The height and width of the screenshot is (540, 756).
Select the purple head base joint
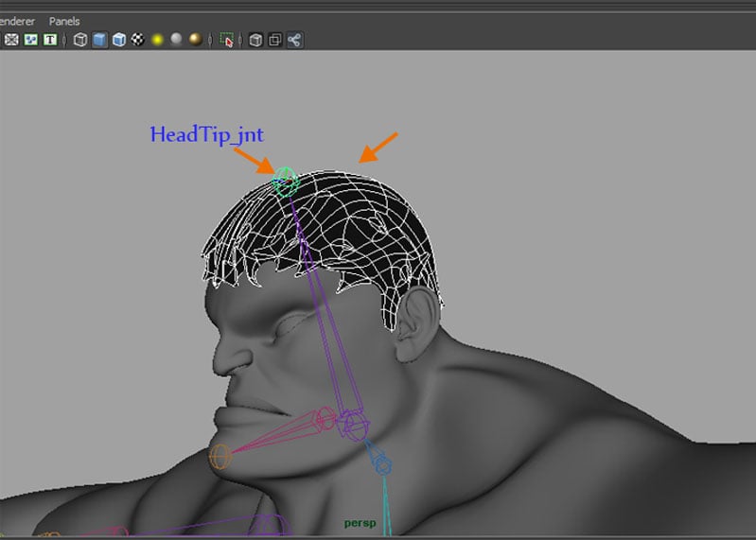(x=355, y=425)
